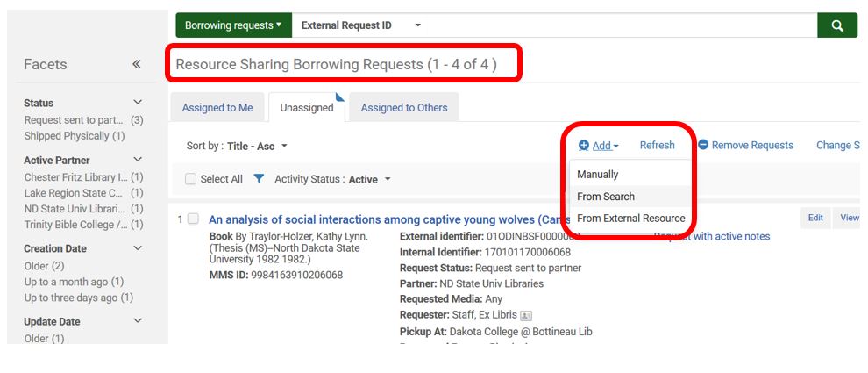This screenshot has width=868, height=373.
Task: Switch to the Assigned to Others tab
Action: tap(404, 108)
